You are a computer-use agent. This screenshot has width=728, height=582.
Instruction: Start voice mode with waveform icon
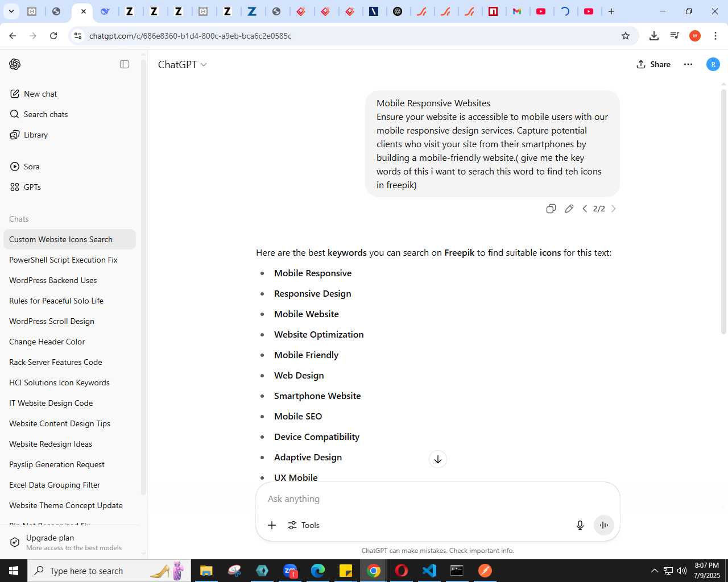(604, 525)
